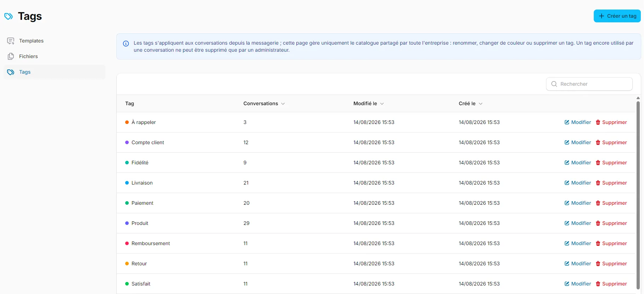Viewport: 644px width, 294px height.
Task: Click the trash icon for Fidélité
Action: (598, 163)
